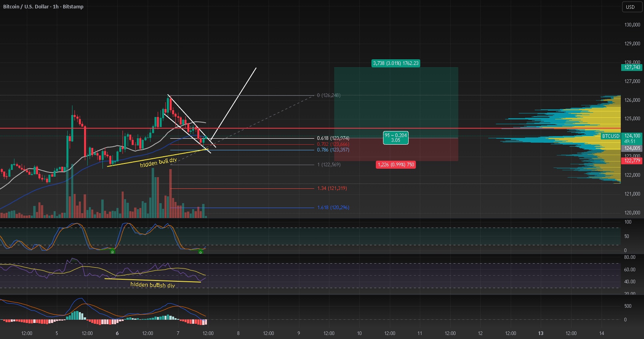The width and height of the screenshot is (644, 339).
Task: Click the red stop loss label 1,226 (0.99%)
Action: (x=396, y=165)
